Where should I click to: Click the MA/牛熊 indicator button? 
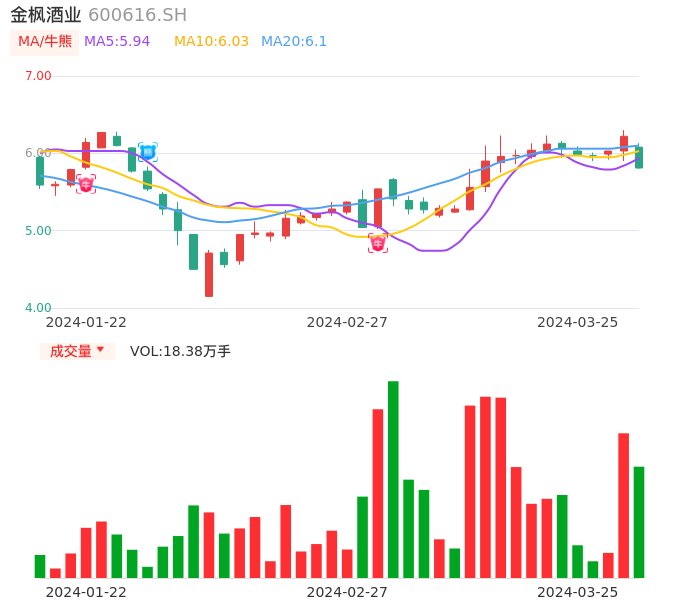[x=45, y=42]
